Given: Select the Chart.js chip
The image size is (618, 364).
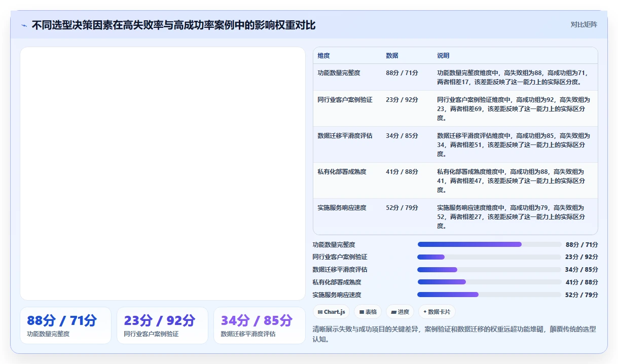Looking at the screenshot, I should (x=331, y=312).
